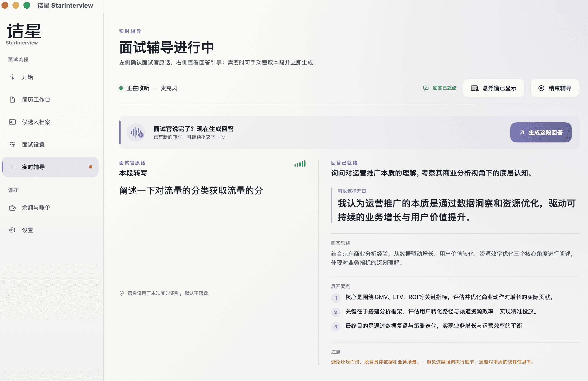Click the 候选人档案 ID card icon
The width and height of the screenshot is (588, 381).
[x=12, y=122]
